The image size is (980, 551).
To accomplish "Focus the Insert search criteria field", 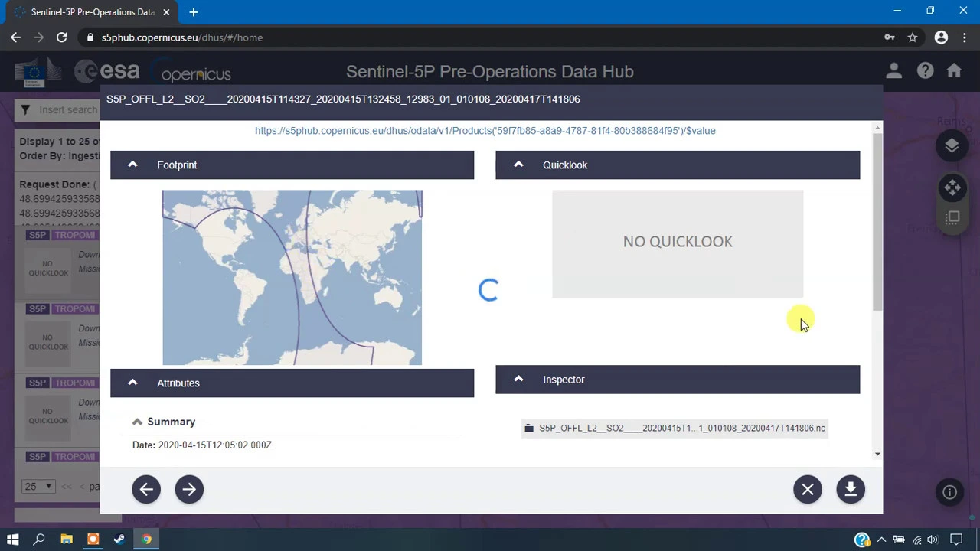I will click(67, 110).
